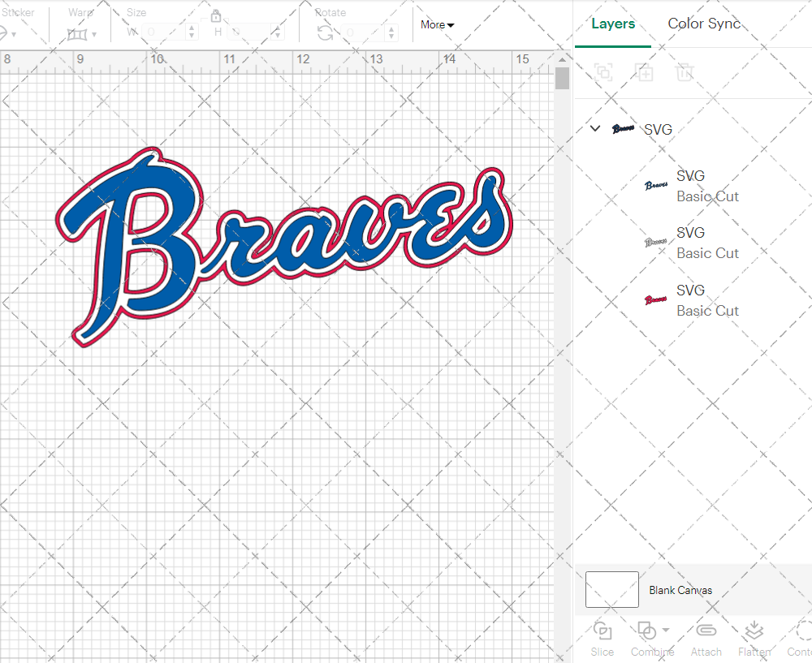Switch to the Layers tab

pyautogui.click(x=613, y=24)
